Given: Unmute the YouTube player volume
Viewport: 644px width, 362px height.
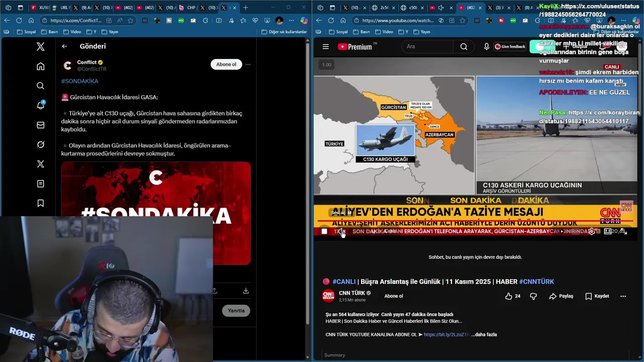Looking at the screenshot, I should point(342,231).
